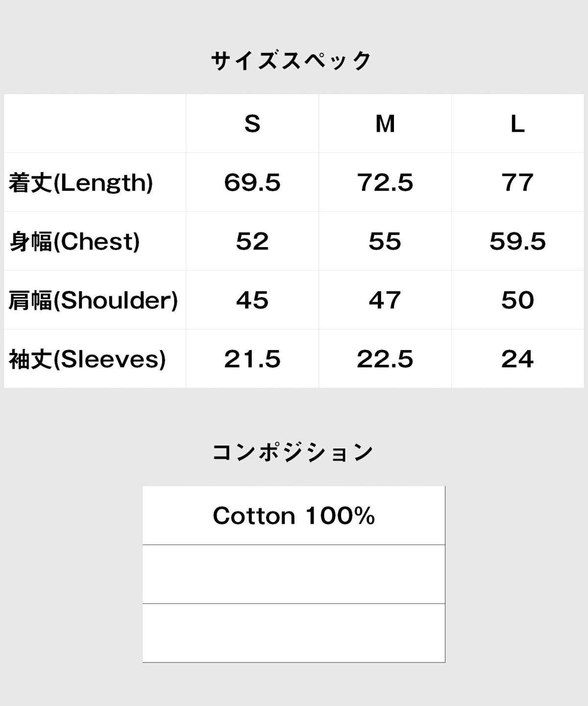Select the L size column header
This screenshot has width=588, height=706.
pyautogui.click(x=517, y=124)
